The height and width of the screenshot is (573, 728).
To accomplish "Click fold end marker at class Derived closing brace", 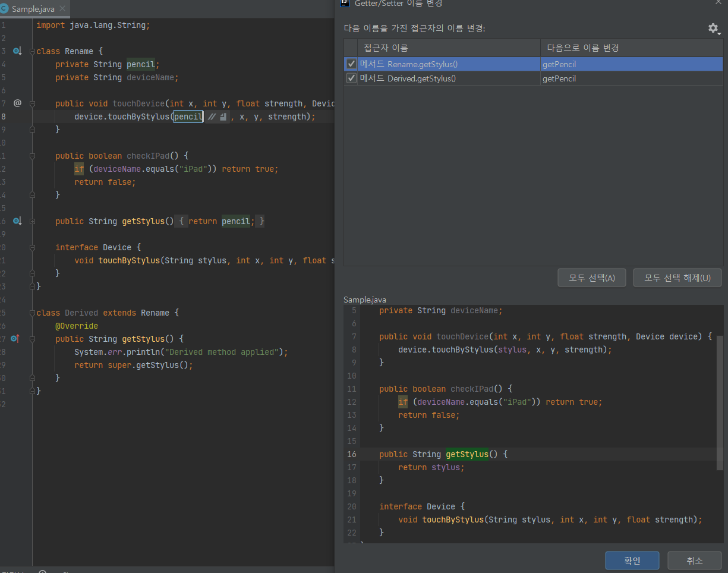I will (33, 391).
